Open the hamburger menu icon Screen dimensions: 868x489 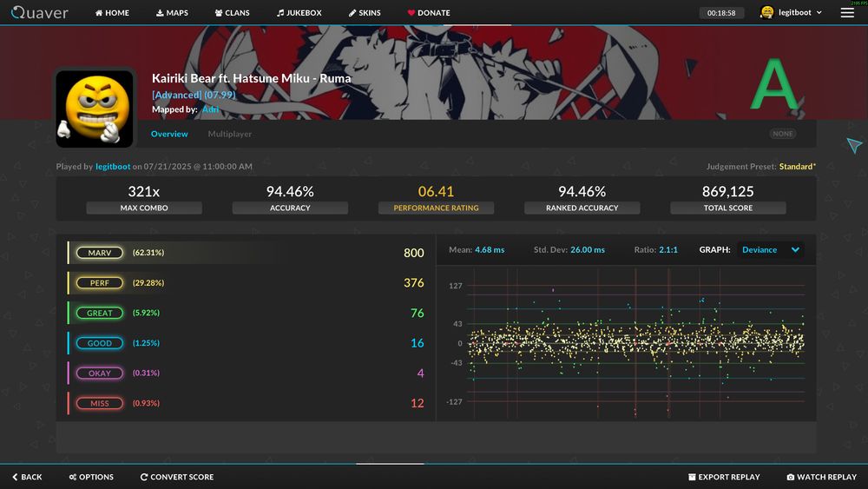[x=847, y=12]
